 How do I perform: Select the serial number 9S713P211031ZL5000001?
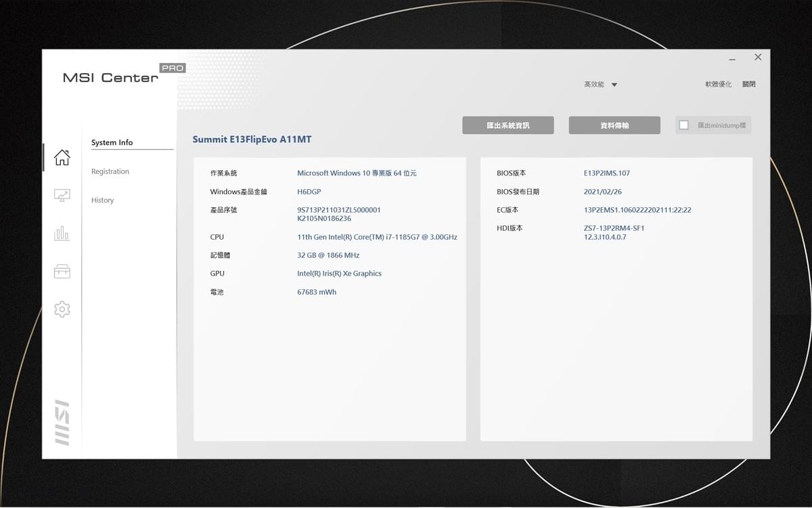coord(339,210)
